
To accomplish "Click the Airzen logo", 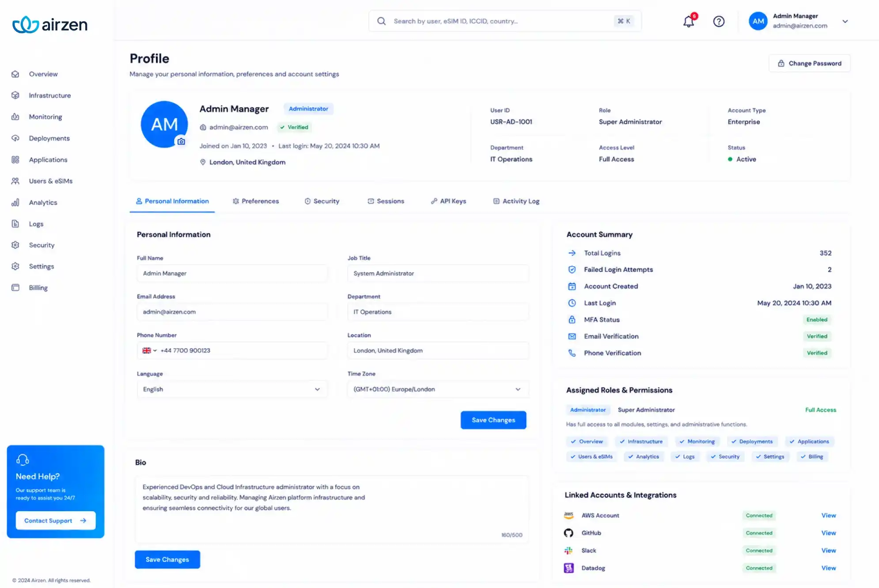I will (x=50, y=25).
